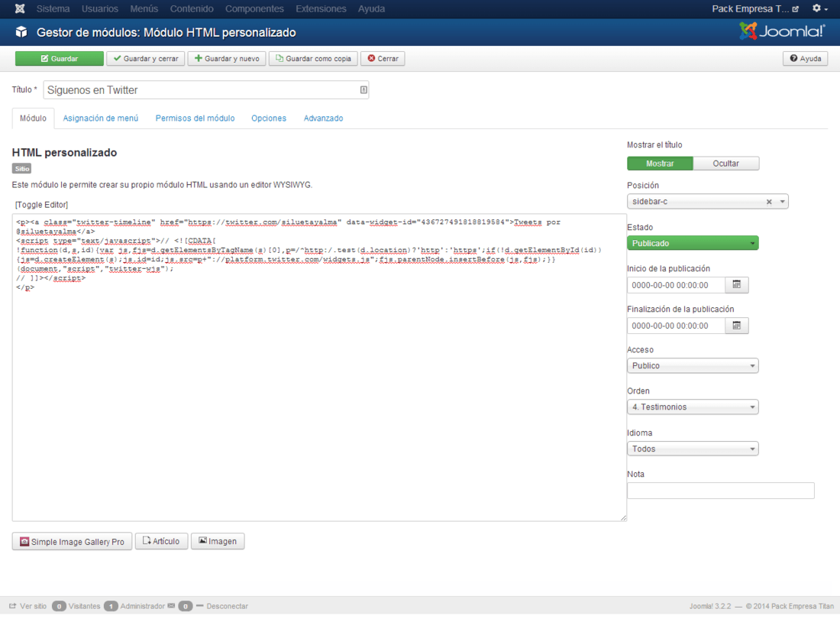This screenshot has width=840, height=632.
Task: Click the Simple Image Gallery Pro button
Action: 73,541
